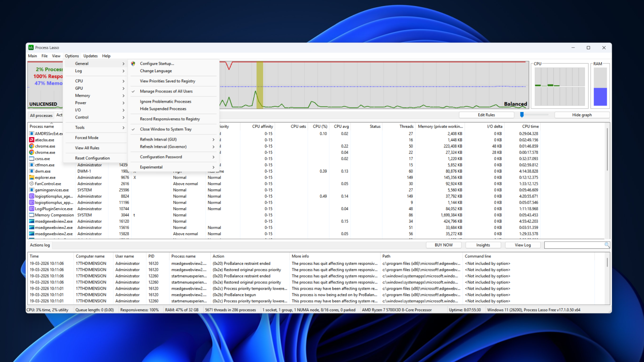This screenshot has height=362, width=644.
Task: Click the BUY NOW button
Action: coord(443,245)
